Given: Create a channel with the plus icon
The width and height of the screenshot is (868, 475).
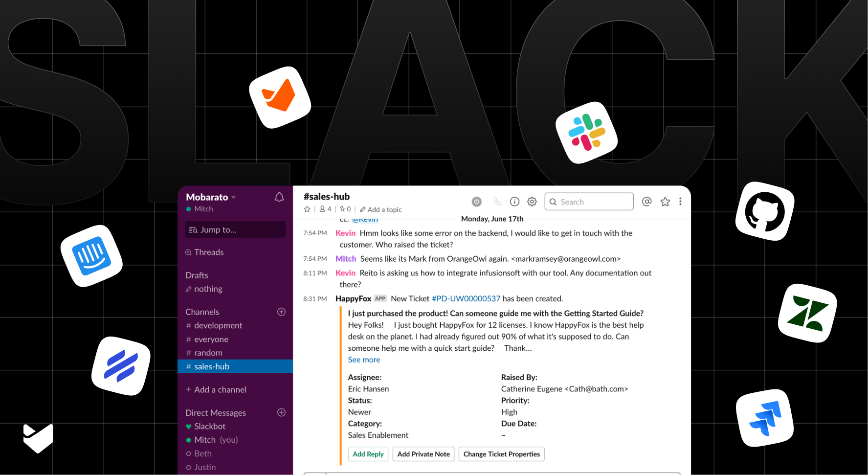Looking at the screenshot, I should 281,312.
